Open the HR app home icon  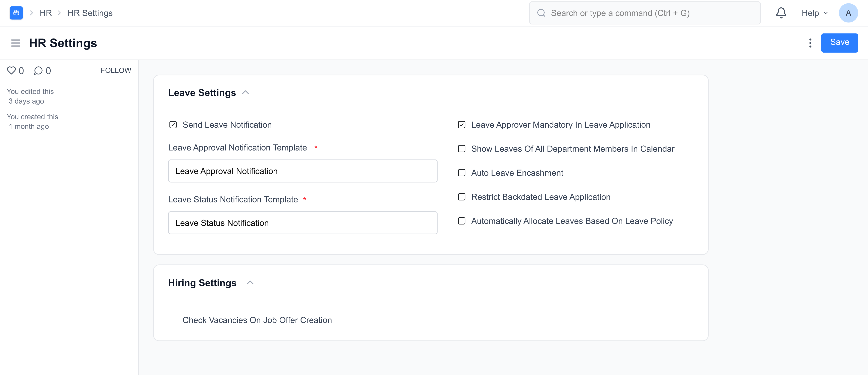click(16, 13)
